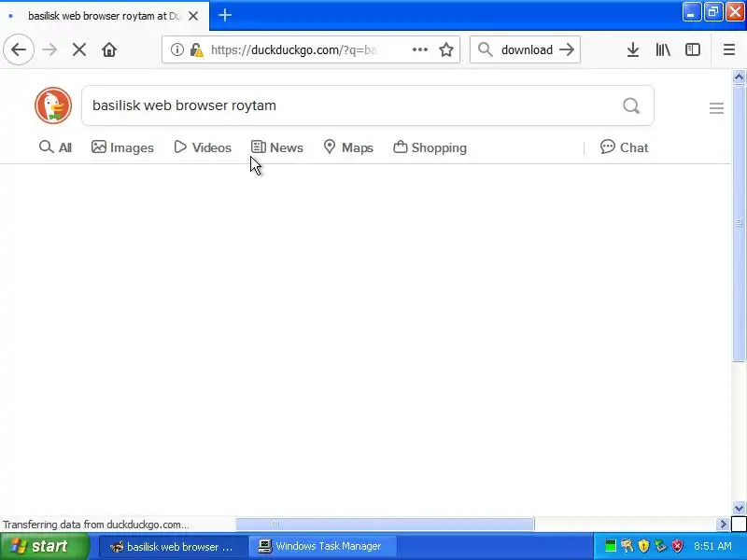Open the page actions three-dot menu
Viewport: 747px width, 560px height.
click(x=419, y=49)
